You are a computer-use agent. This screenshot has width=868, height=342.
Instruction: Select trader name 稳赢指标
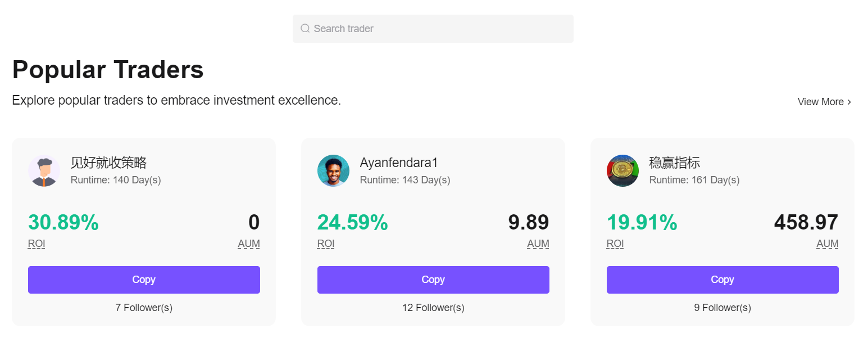675,162
